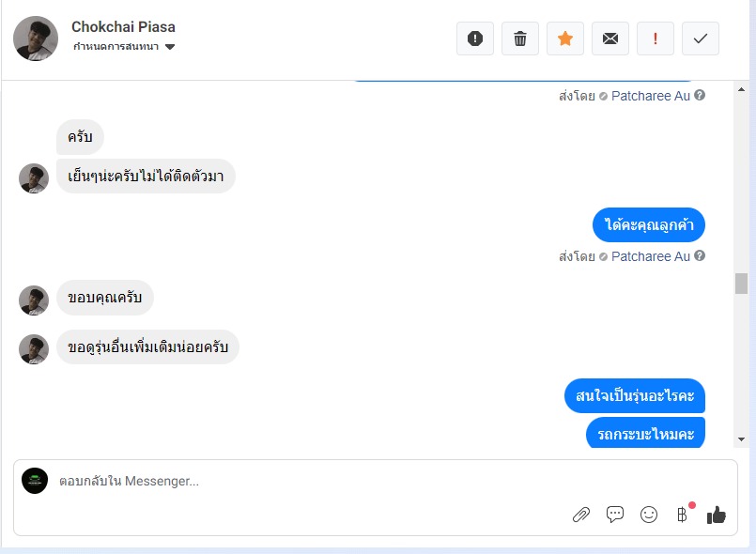Click the upper Patcharee Au sender link
This screenshot has width=756, height=554.
pyautogui.click(x=650, y=96)
